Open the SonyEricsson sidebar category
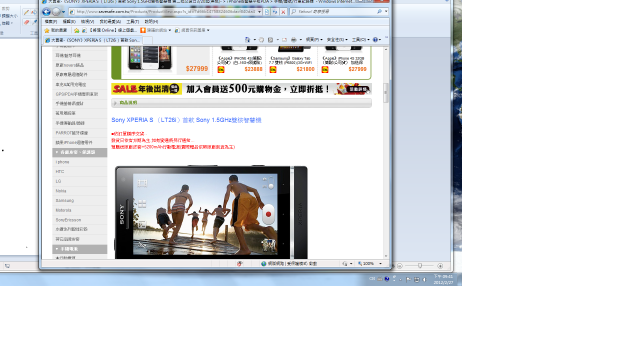Viewport: 640px width, 360px height. tap(68, 220)
